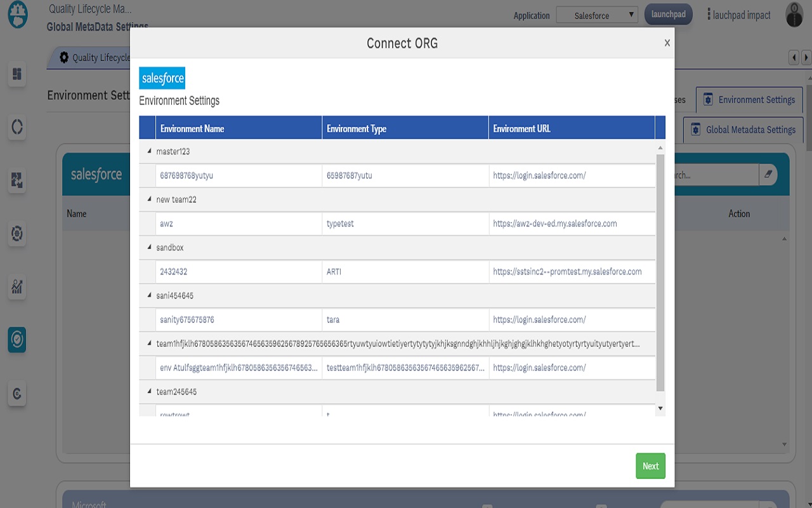This screenshot has width=812, height=508.
Task: Open the analytics chart icon in sidebar
Action: (x=17, y=286)
